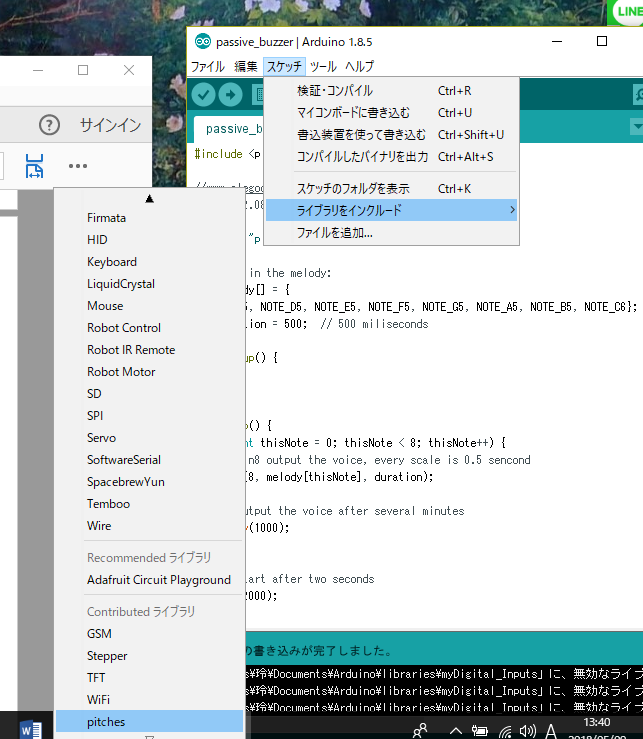Select the Robot Motor library
The width and height of the screenshot is (643, 739).
tap(149, 372)
